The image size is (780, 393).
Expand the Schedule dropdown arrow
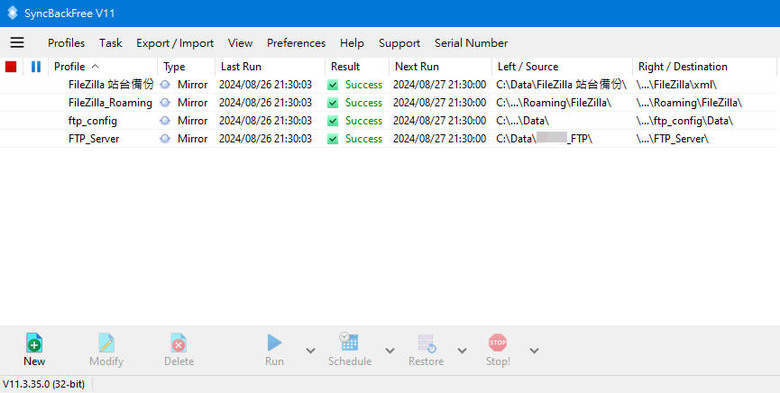click(390, 351)
